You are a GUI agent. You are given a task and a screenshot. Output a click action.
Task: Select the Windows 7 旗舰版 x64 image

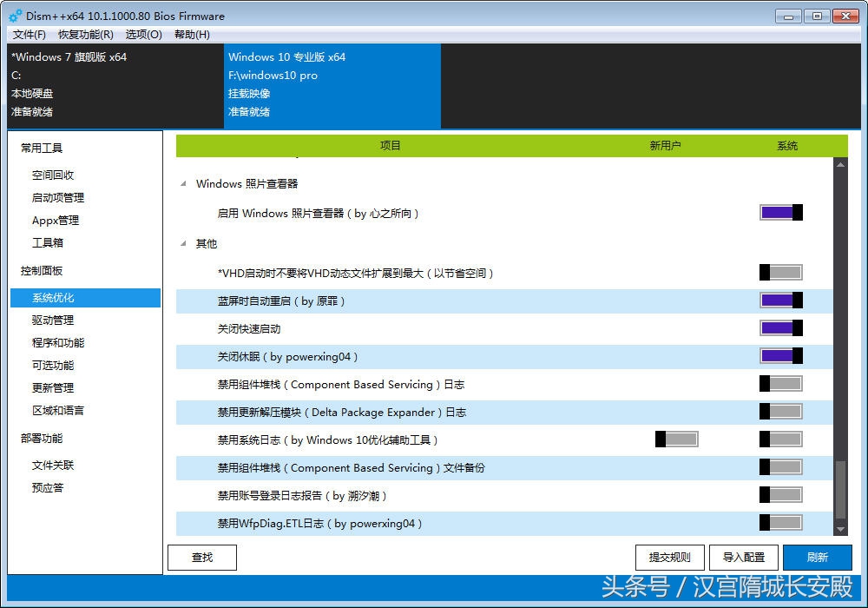pyautogui.click(x=115, y=86)
